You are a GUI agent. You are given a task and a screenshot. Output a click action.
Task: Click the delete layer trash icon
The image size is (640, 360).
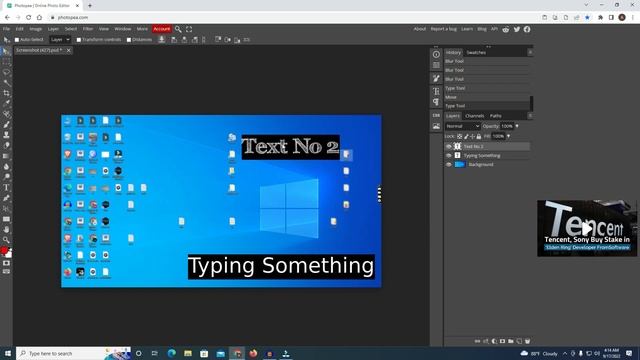(527, 341)
